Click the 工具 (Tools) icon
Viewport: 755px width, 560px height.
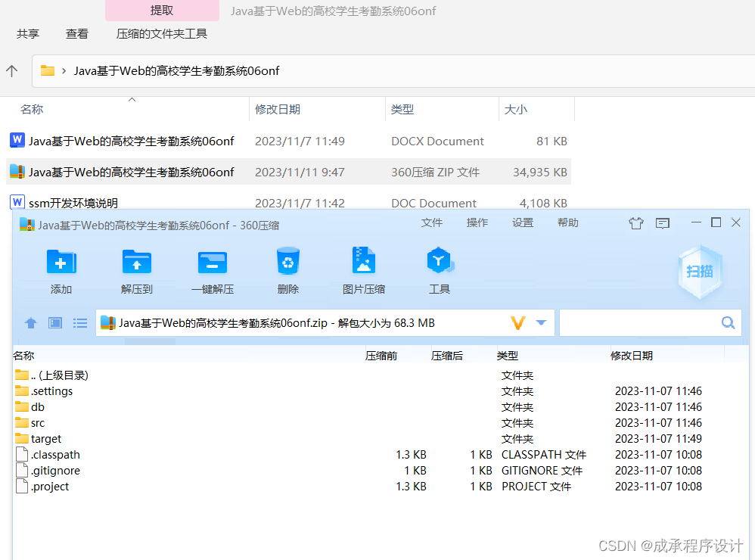[440, 269]
